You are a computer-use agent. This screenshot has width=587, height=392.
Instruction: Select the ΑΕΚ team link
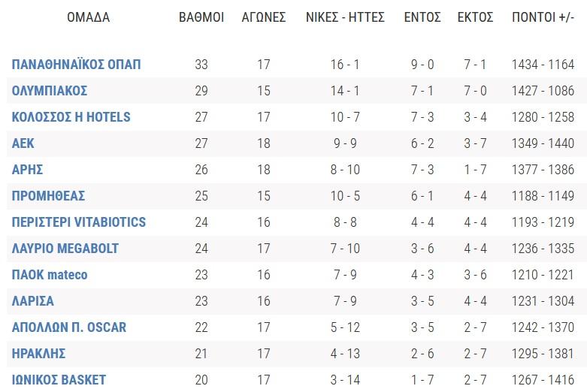point(23,143)
